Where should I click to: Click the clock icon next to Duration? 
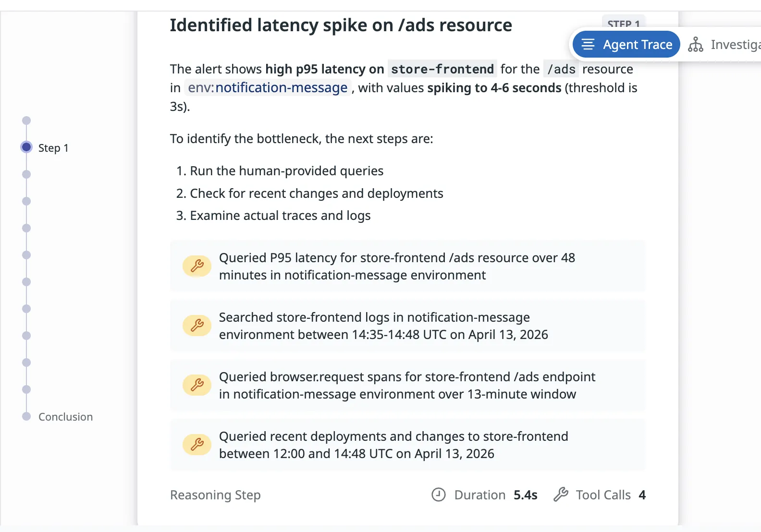click(x=439, y=495)
